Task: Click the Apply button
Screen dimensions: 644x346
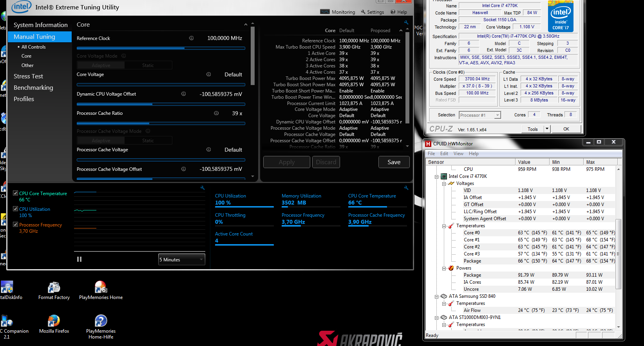Action: click(287, 162)
